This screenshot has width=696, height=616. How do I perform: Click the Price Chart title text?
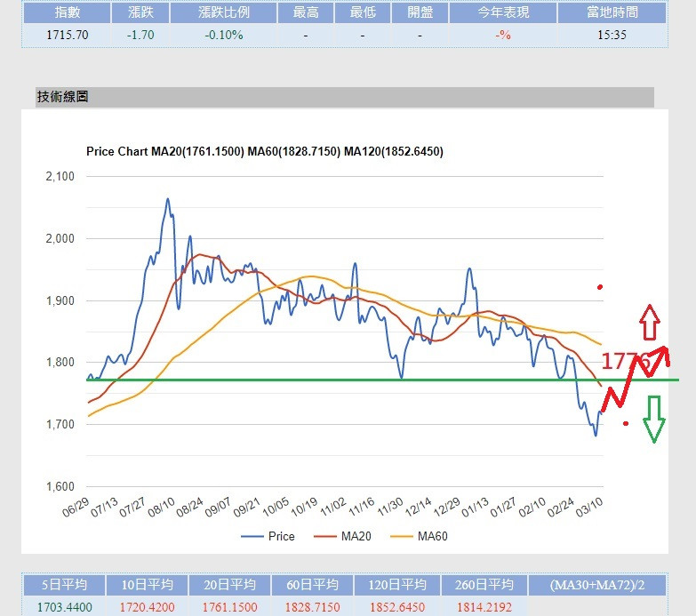(265, 151)
